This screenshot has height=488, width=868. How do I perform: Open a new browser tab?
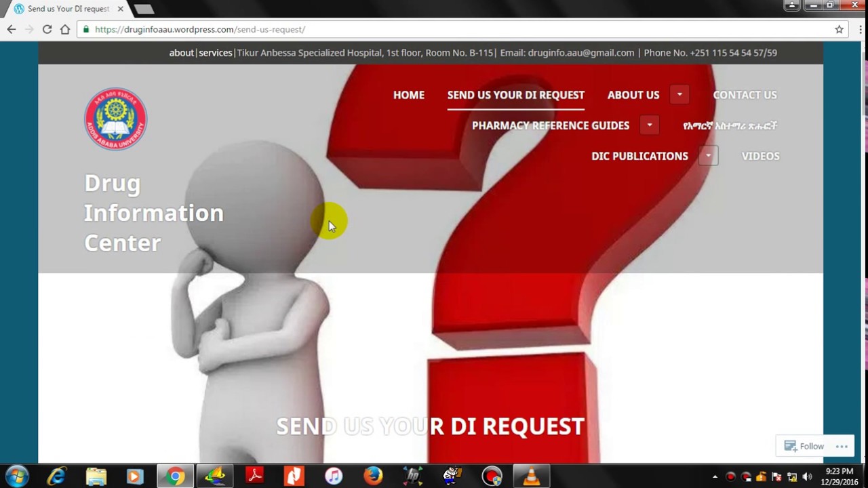tap(144, 9)
